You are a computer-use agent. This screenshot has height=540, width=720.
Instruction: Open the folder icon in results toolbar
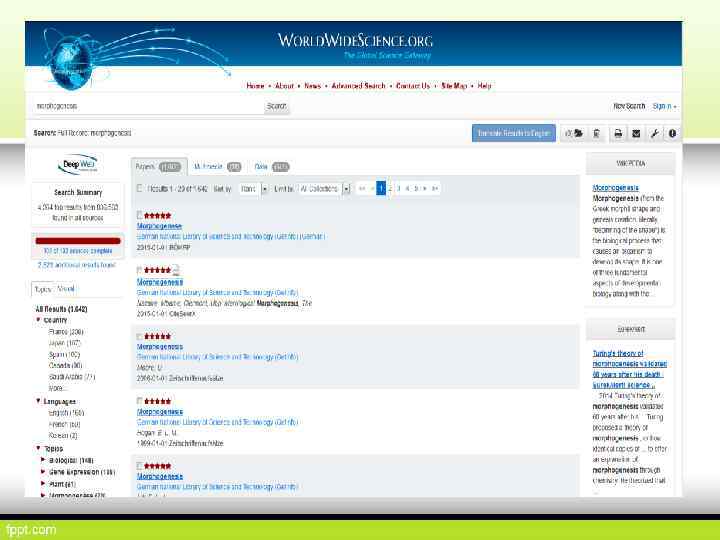(x=578, y=133)
